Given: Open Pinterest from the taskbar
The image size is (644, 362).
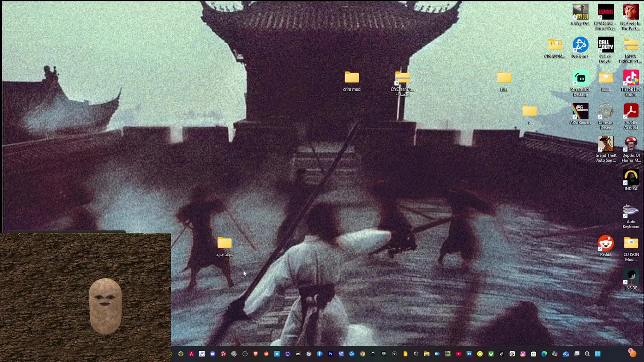Looking at the screenshot, I should coord(223,354).
